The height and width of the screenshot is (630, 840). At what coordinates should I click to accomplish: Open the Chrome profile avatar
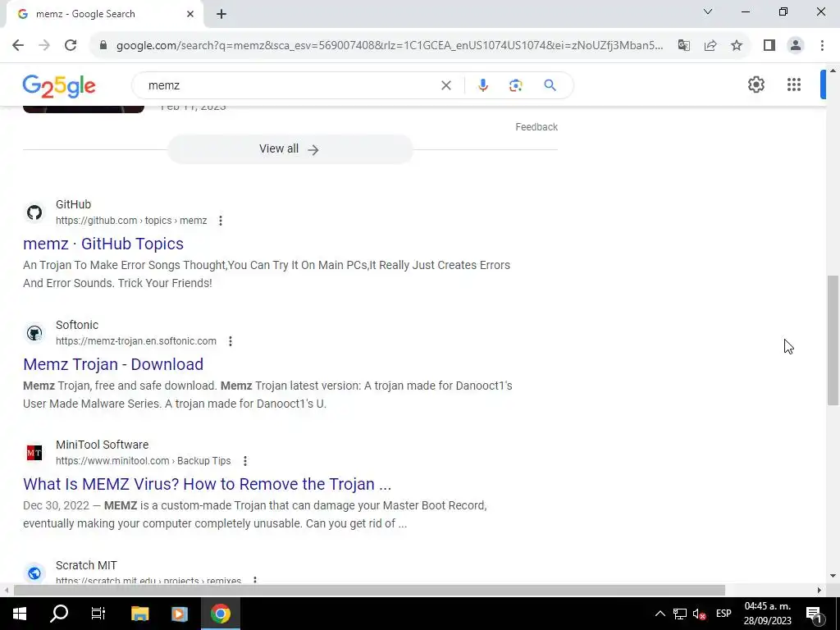coord(796,45)
